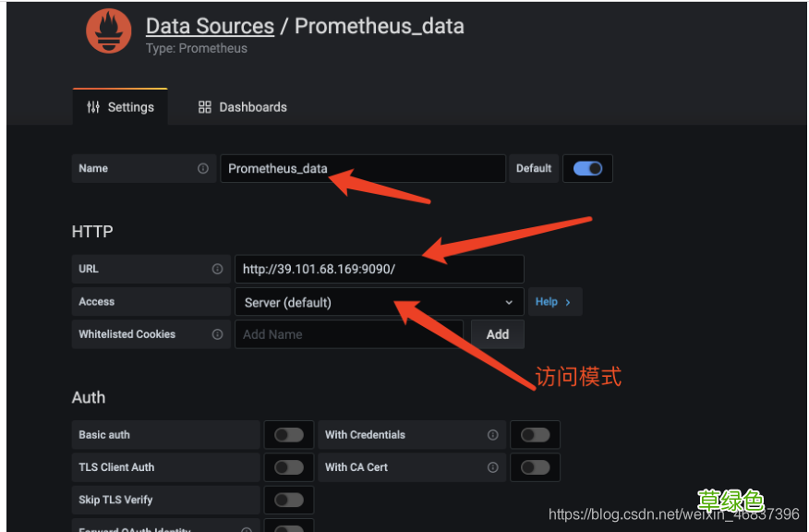Click the Basic auth label

tap(104, 435)
